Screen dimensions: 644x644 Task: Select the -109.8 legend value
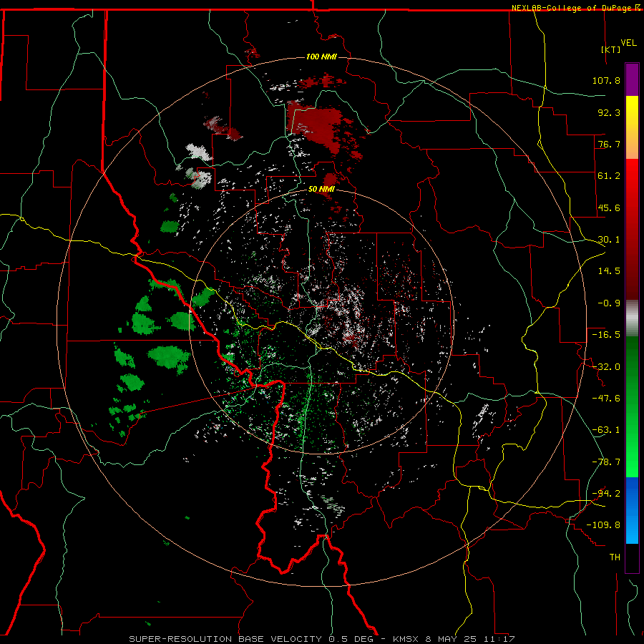point(604,525)
